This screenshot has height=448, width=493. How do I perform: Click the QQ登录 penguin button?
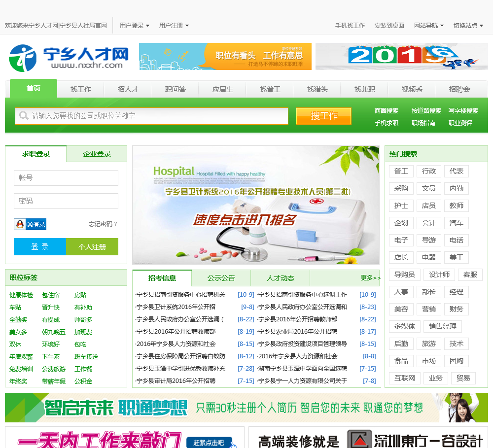[x=30, y=224]
